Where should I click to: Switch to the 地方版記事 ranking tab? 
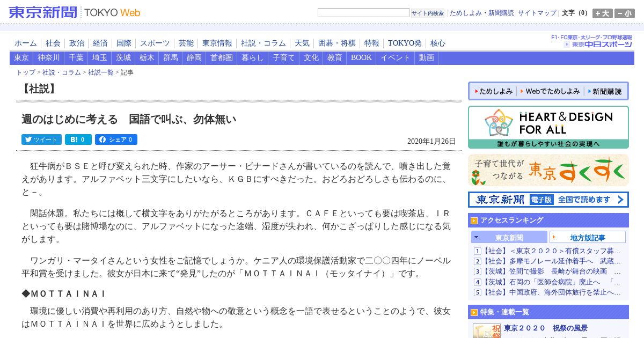[x=588, y=238]
